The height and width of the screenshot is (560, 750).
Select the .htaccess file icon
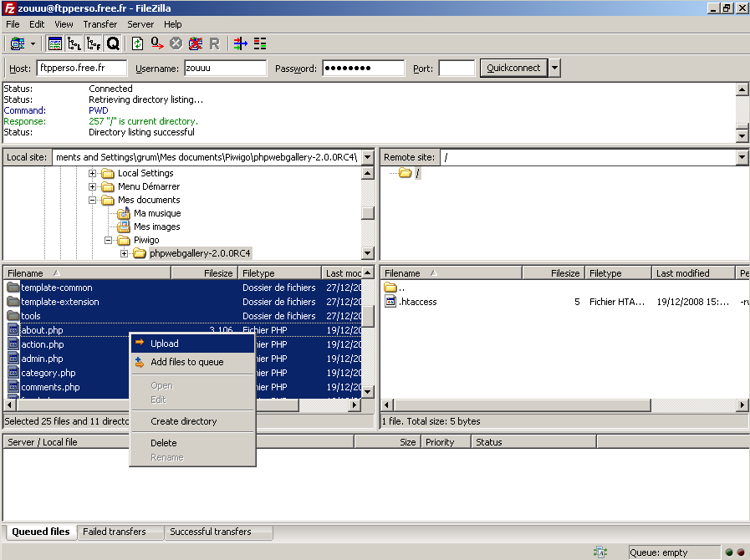coord(390,302)
